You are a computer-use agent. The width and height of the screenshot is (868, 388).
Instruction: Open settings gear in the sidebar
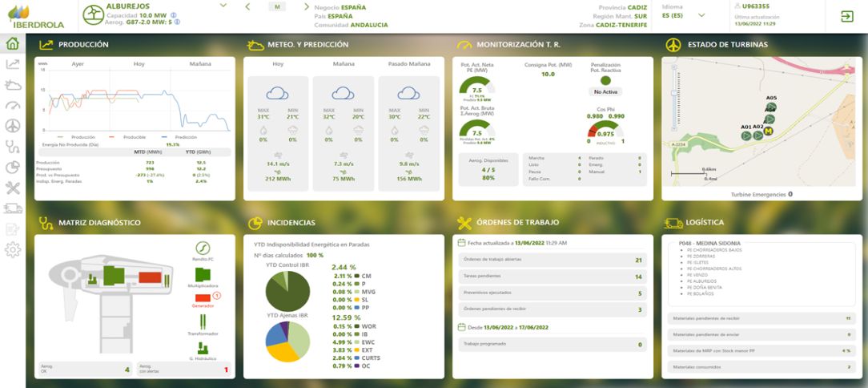pyautogui.click(x=12, y=250)
